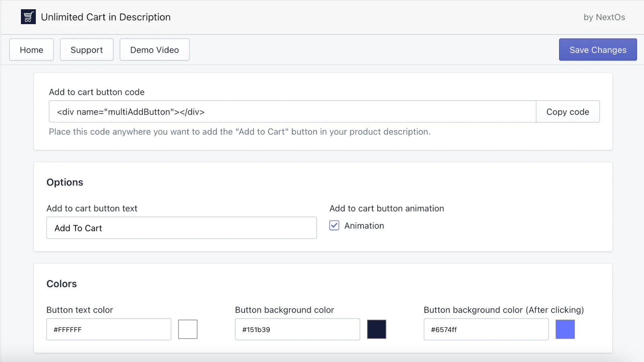Click the by NextOs developer text

(x=604, y=17)
